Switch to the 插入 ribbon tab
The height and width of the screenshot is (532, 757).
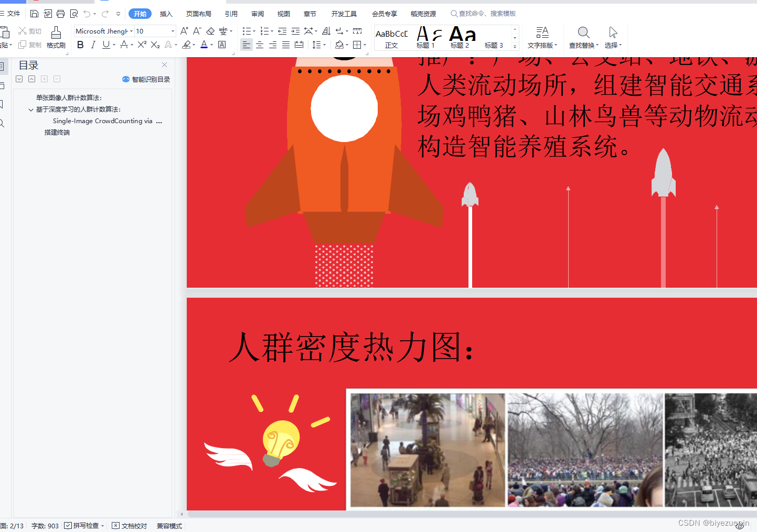click(x=166, y=14)
